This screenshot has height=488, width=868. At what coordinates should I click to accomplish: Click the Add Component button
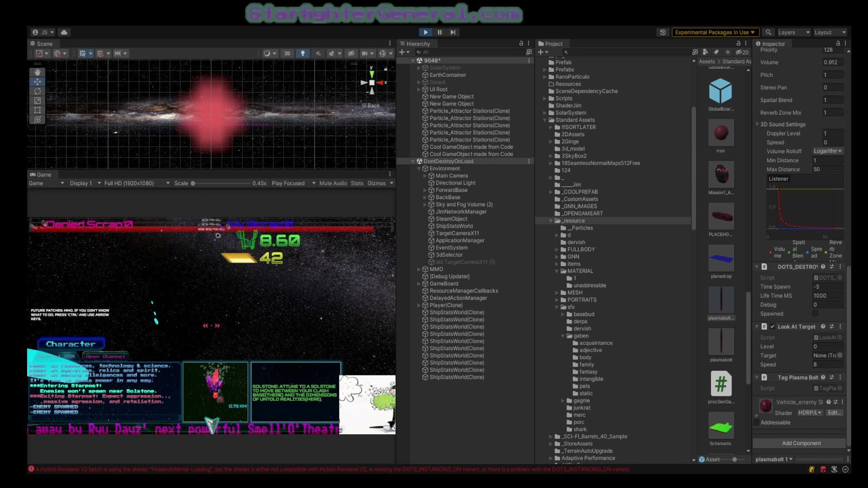pyautogui.click(x=801, y=443)
